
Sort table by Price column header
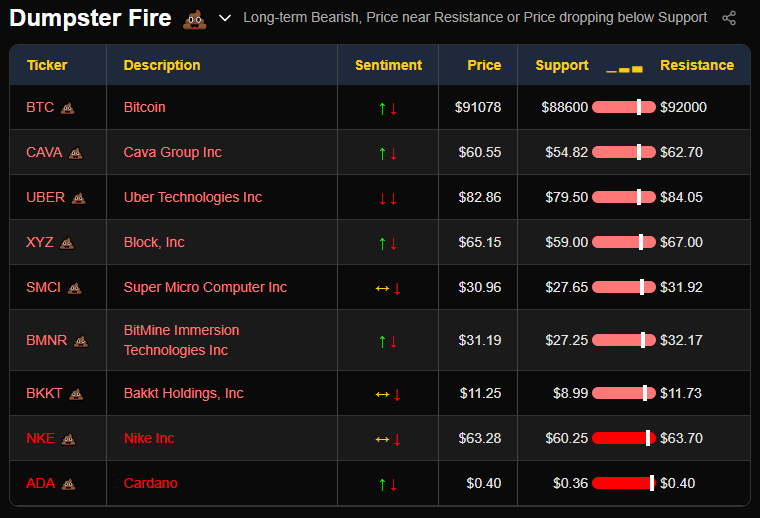click(x=484, y=65)
